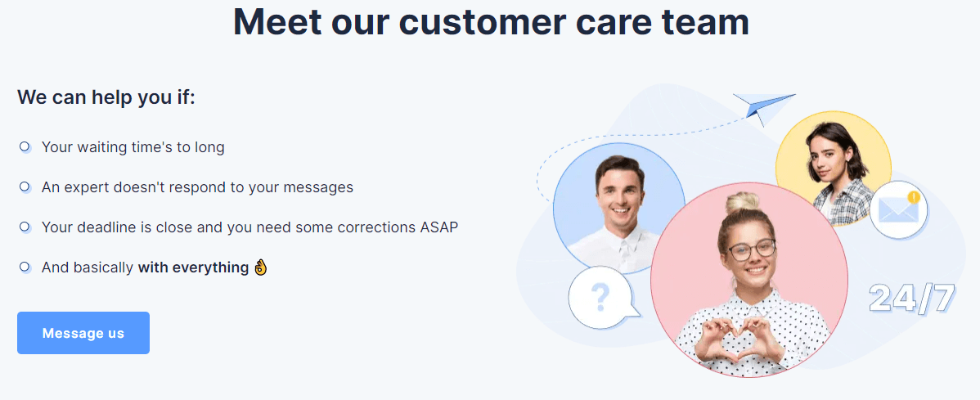Click the orange notification badge on envelope
Image resolution: width=980 pixels, height=400 pixels.
[x=915, y=197]
